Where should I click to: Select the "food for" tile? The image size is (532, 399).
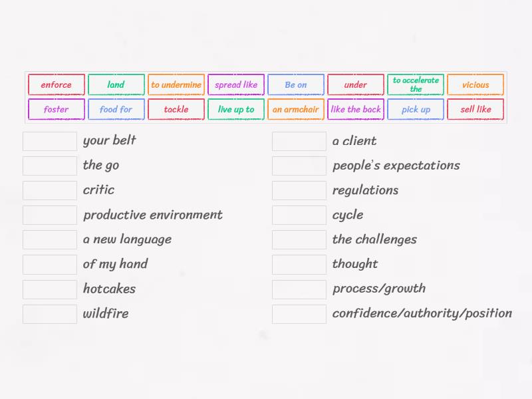pyautogui.click(x=116, y=109)
